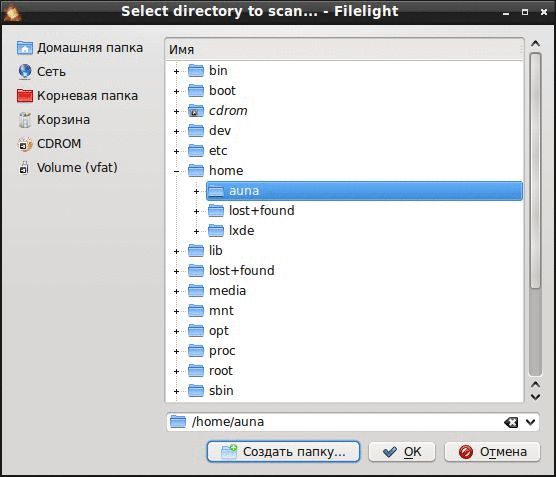
Task: Expand the media folder tree node
Action: [176, 292]
